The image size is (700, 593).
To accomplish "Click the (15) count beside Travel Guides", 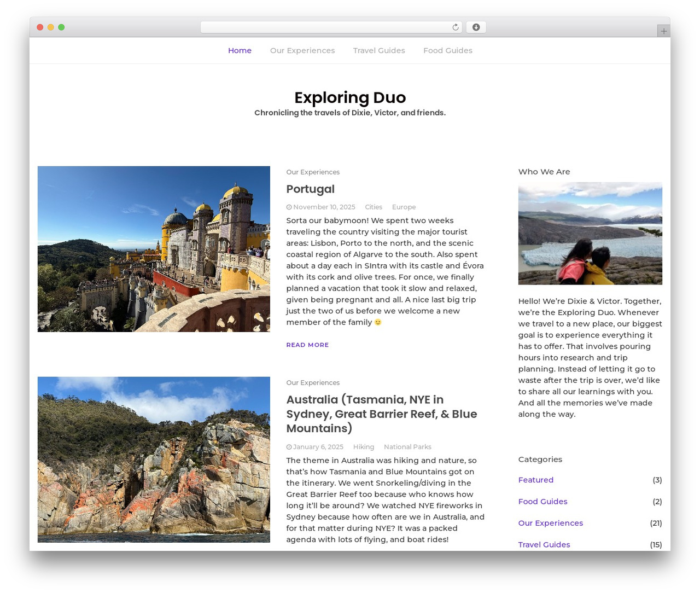I will tap(656, 544).
